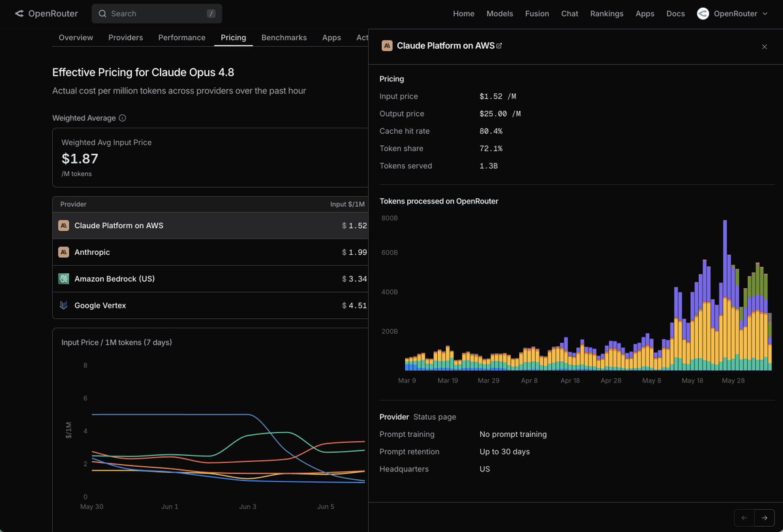This screenshot has width=783, height=532.
Task: Click the 80.4% cache hit rate value
Action: click(491, 131)
